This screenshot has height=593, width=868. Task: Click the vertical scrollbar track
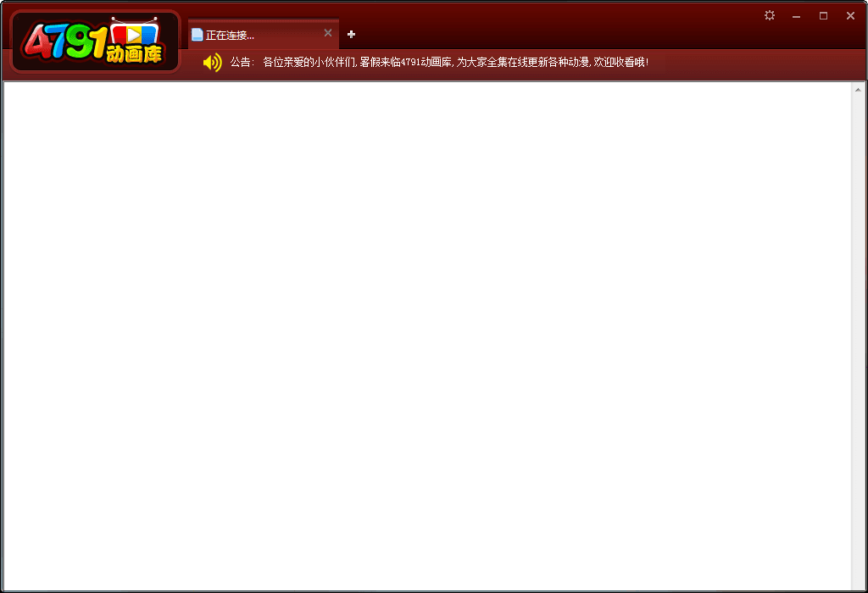[x=857, y=339]
